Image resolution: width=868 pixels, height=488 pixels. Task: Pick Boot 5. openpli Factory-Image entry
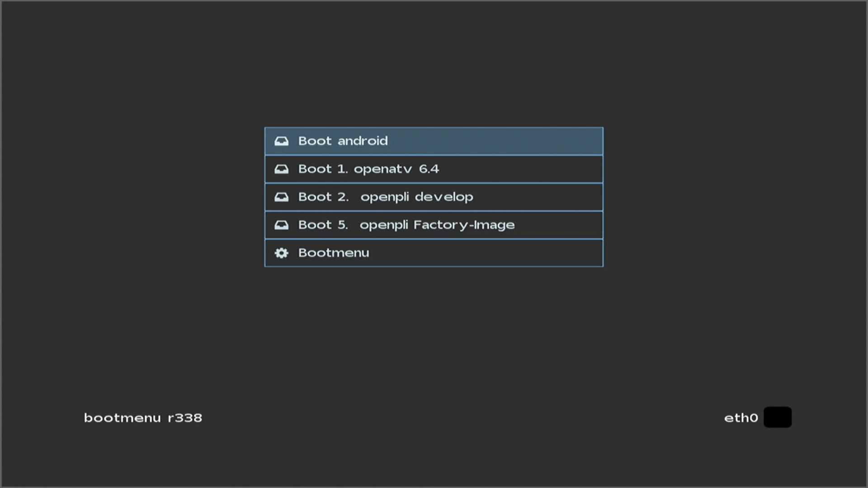click(434, 225)
